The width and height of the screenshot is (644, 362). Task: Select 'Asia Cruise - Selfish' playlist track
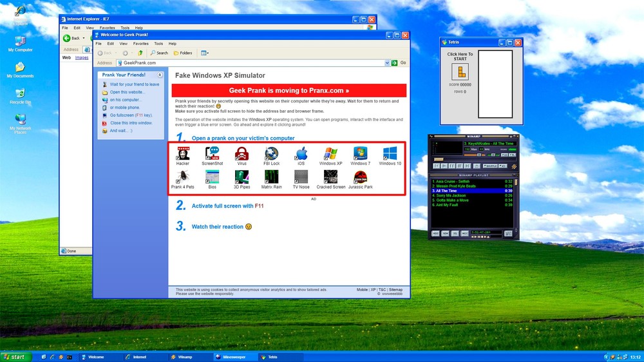pyautogui.click(x=471, y=181)
